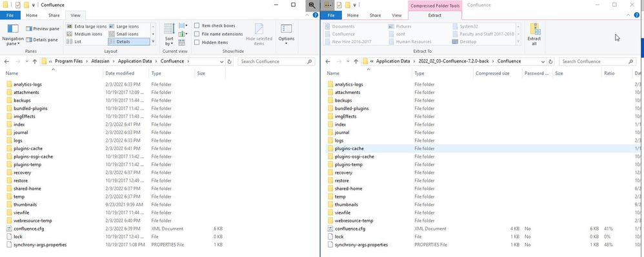Enable Hidden items checkbox

pyautogui.click(x=197, y=43)
